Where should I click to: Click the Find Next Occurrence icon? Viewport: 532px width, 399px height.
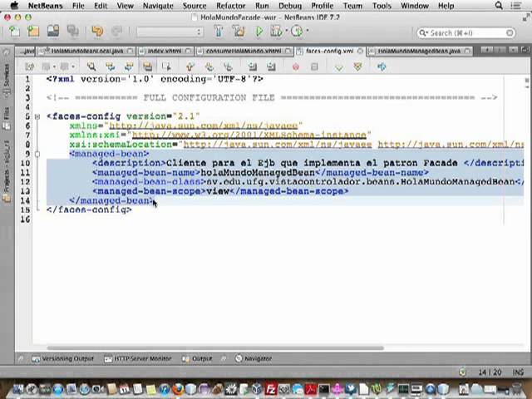tap(129, 66)
